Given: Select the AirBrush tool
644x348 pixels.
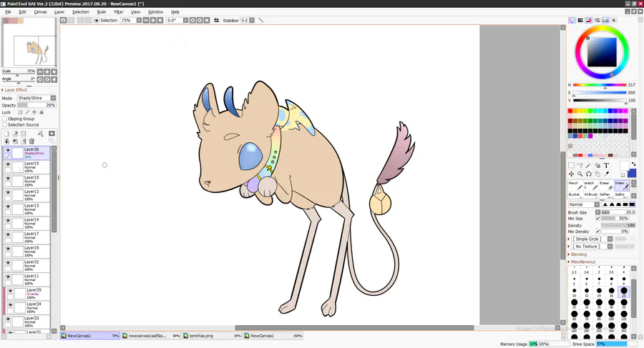Looking at the screenshot, I should pos(590,195).
